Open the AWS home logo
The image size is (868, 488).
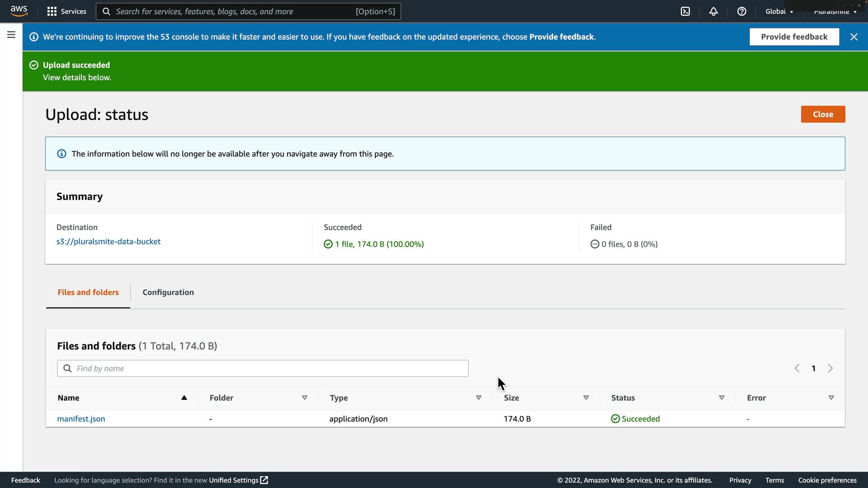(x=19, y=11)
